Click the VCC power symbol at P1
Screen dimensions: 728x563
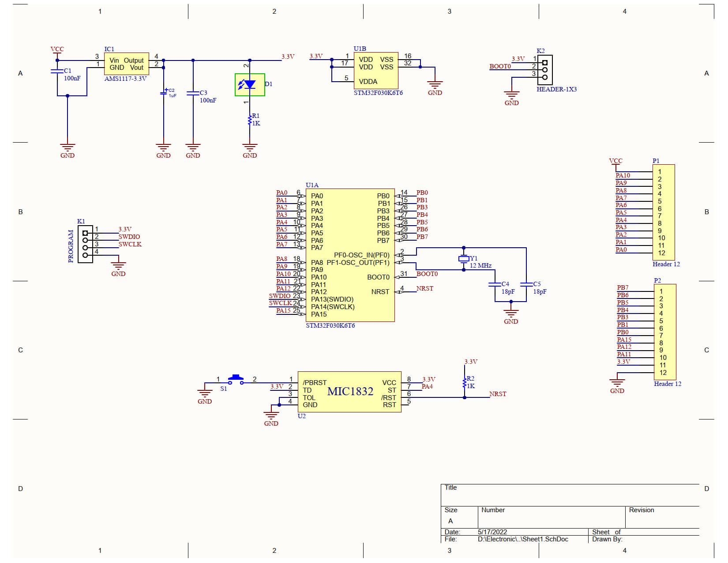point(615,162)
